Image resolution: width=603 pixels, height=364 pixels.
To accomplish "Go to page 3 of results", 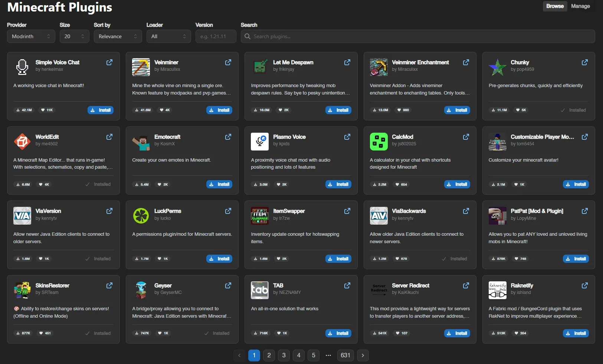I will click(x=284, y=355).
